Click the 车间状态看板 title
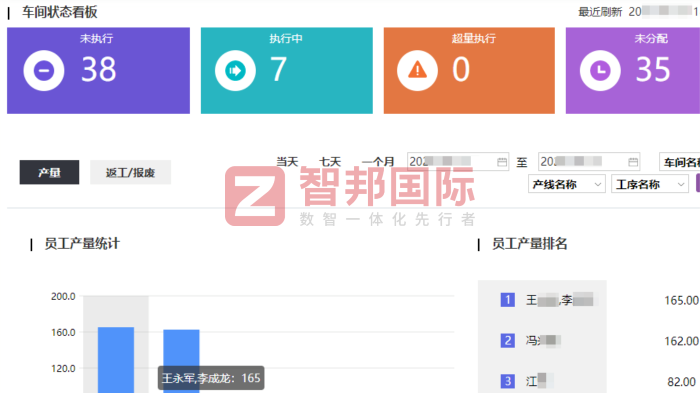 click(60, 12)
